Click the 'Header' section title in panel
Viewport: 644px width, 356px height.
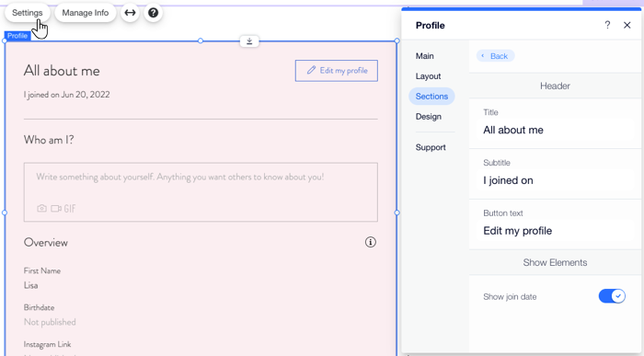pyautogui.click(x=555, y=86)
